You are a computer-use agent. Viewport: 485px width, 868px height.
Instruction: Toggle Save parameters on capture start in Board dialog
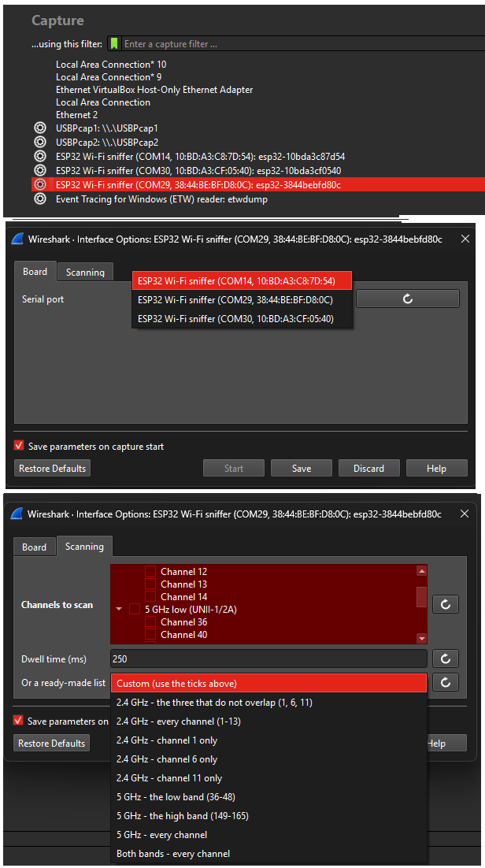coord(19,446)
